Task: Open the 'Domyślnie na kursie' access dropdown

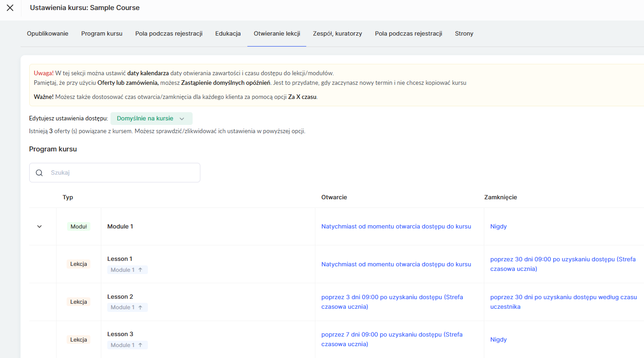Action: 152,119
